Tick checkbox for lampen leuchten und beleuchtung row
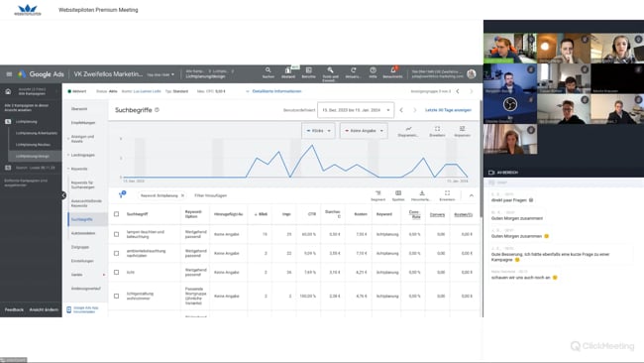Viewport: 644px width, 363px height. pyautogui.click(x=116, y=234)
